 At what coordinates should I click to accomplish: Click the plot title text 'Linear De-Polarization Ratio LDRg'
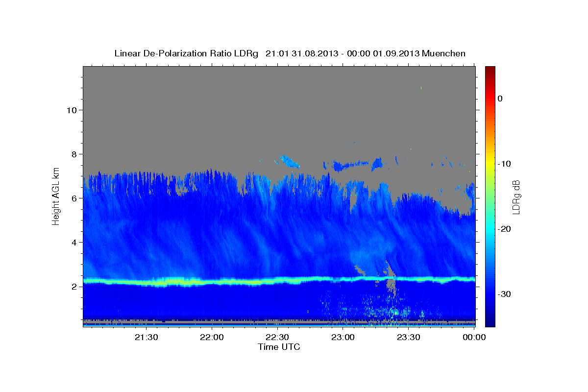(186, 53)
